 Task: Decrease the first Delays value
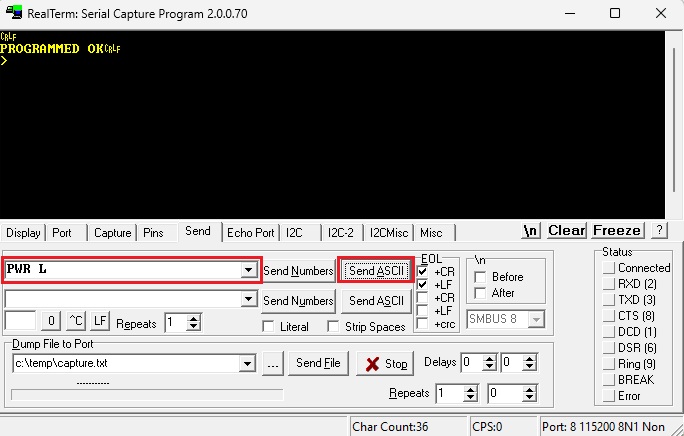coord(489,367)
